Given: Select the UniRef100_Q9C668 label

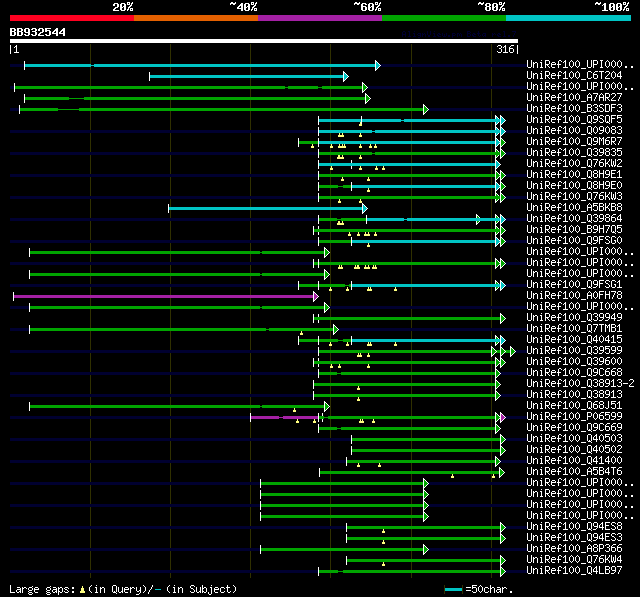Looking at the screenshot, I should 574,373.
